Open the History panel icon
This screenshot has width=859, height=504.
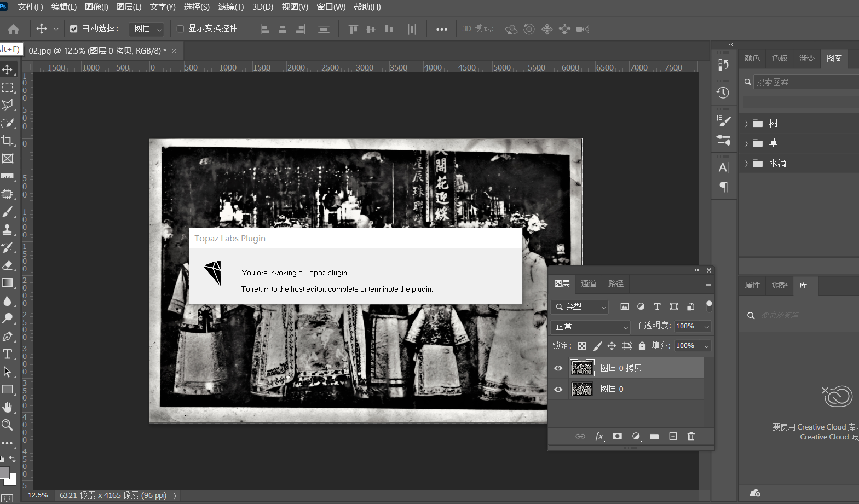click(x=723, y=92)
